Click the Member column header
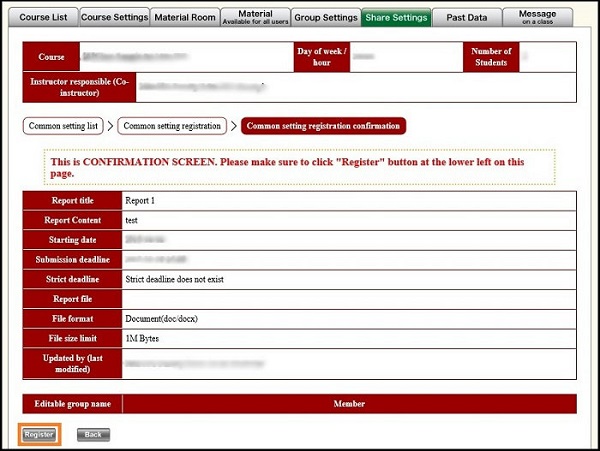This screenshot has height=451, width=600. coord(349,404)
